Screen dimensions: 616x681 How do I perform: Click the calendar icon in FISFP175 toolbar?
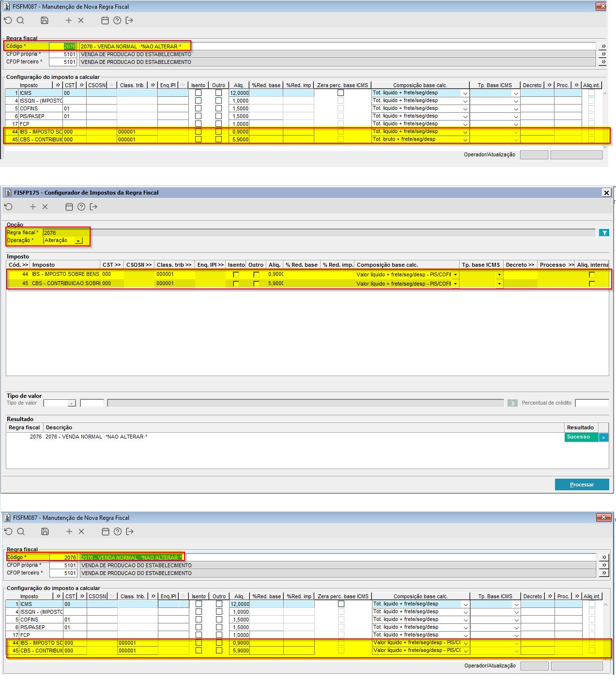(69, 207)
